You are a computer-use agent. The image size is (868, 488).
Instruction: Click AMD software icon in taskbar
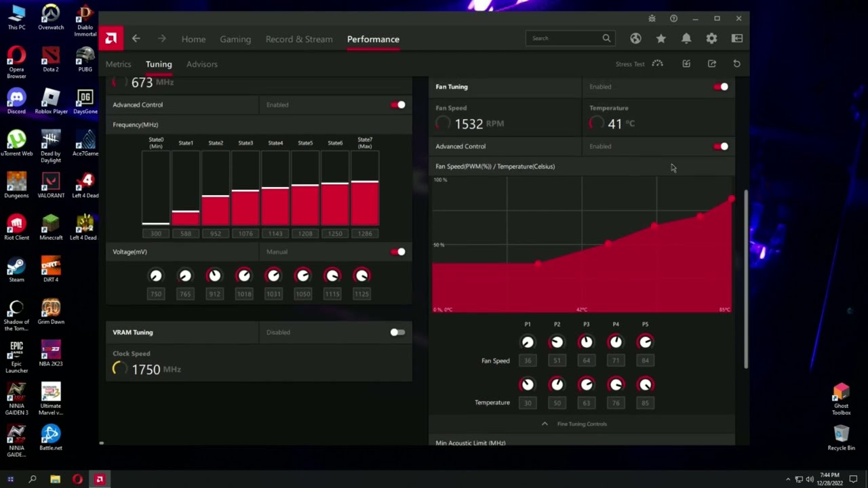(100, 479)
